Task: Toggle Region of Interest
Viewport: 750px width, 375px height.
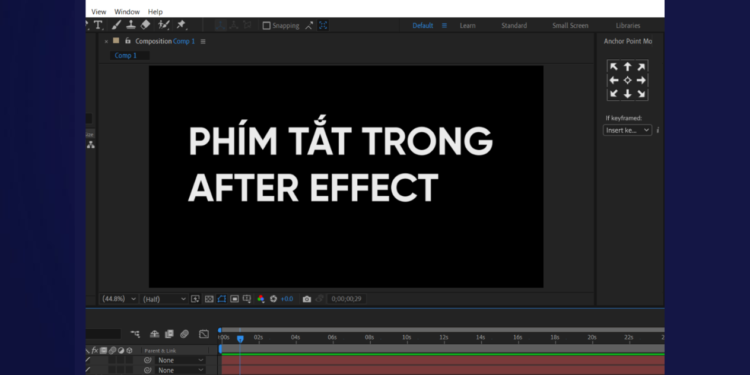Action: [234, 299]
